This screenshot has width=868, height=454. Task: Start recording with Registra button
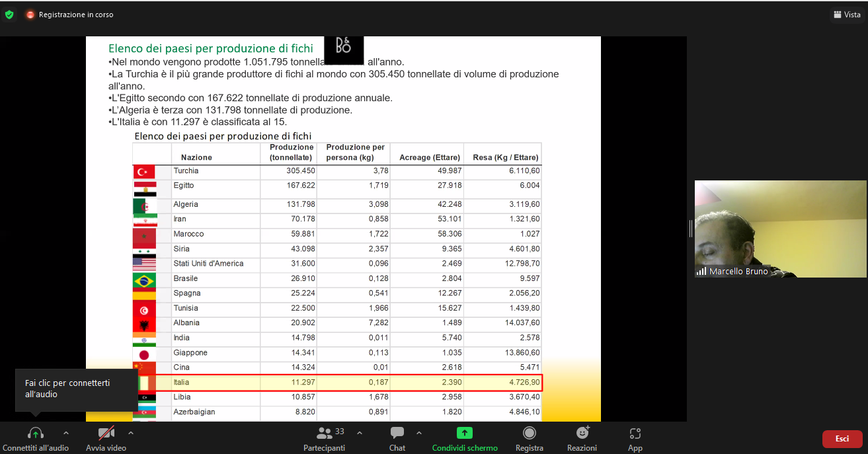[530, 439]
